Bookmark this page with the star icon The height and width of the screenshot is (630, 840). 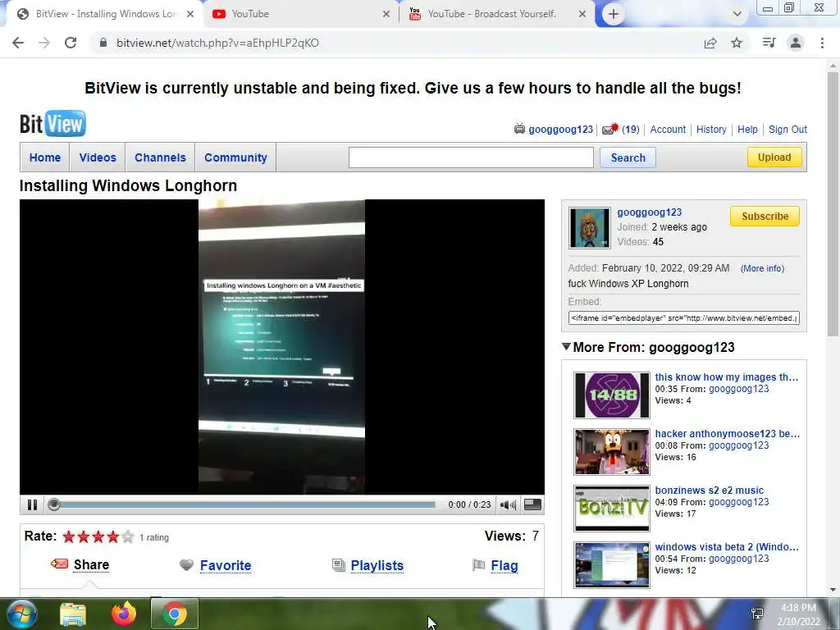tap(737, 43)
